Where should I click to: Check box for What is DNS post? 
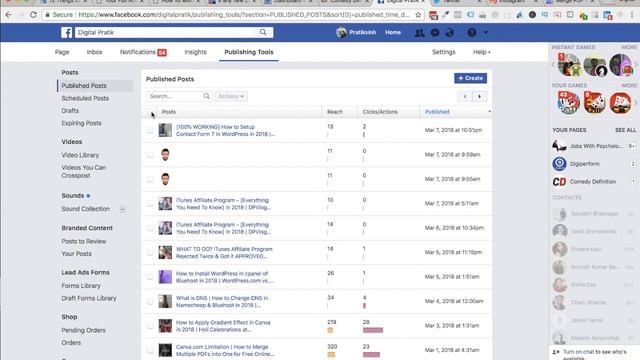tap(150, 301)
